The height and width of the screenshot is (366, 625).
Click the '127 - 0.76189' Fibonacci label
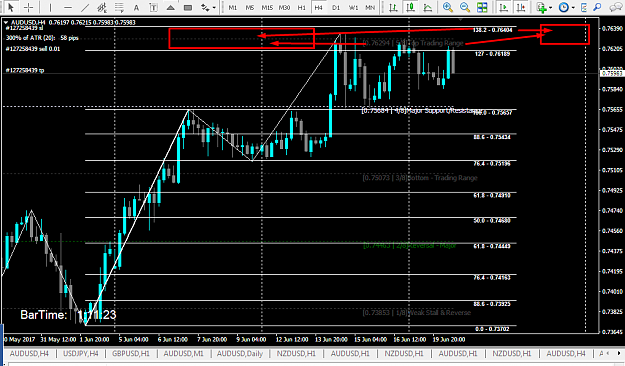[x=492, y=54]
